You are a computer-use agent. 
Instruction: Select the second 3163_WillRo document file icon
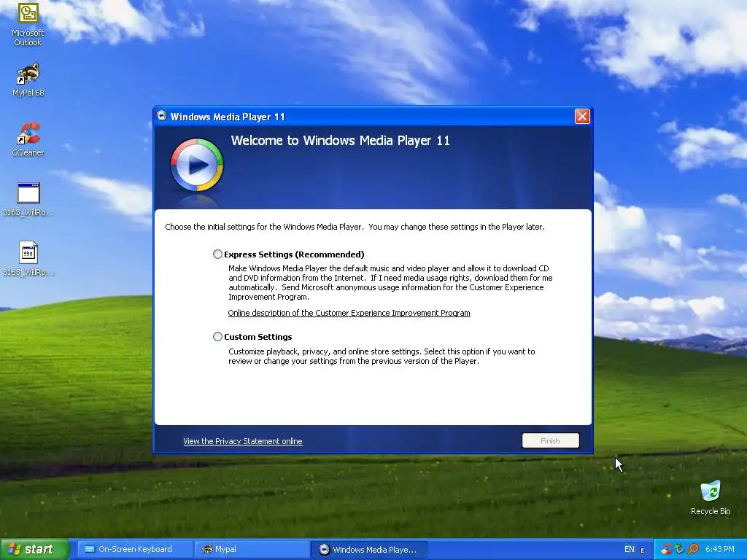point(28,260)
